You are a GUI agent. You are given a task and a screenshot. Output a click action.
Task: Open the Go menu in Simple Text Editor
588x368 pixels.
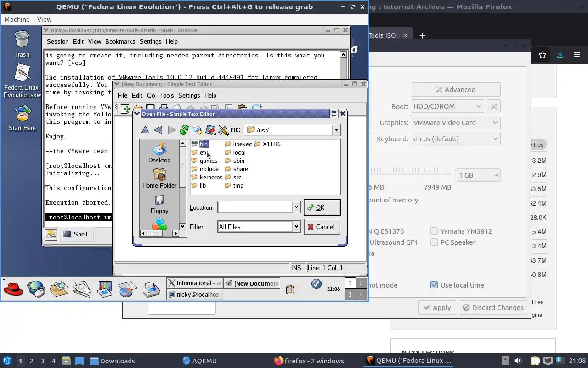pos(151,95)
